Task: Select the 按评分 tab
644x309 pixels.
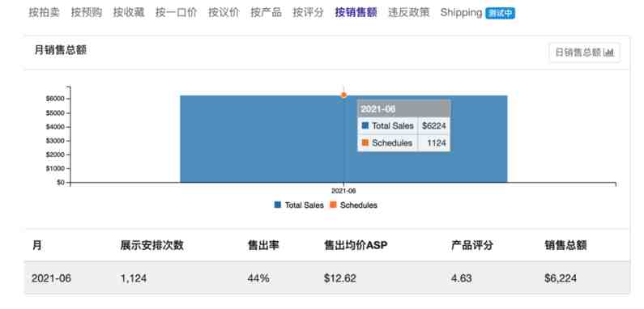Action: click(309, 13)
